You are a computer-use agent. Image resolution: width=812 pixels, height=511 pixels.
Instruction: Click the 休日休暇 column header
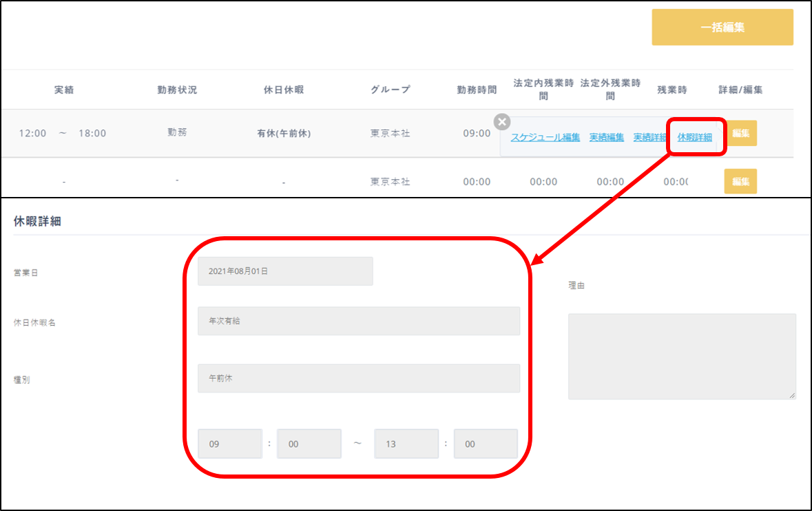(x=284, y=90)
